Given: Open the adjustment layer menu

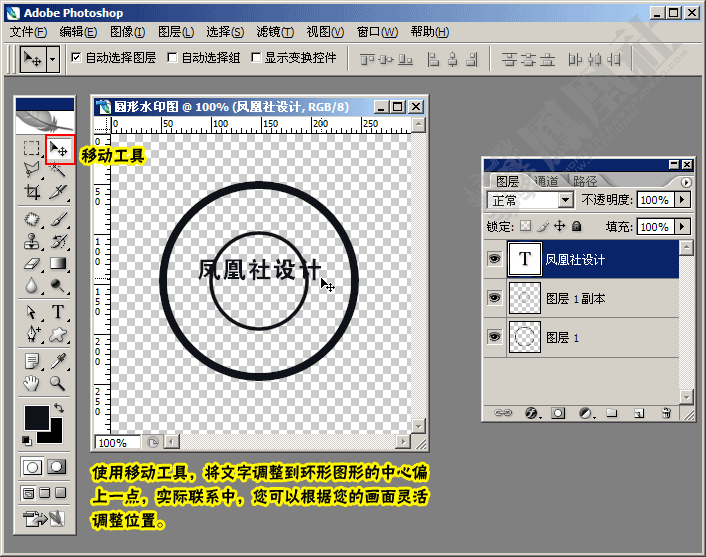Looking at the screenshot, I should coord(586,413).
